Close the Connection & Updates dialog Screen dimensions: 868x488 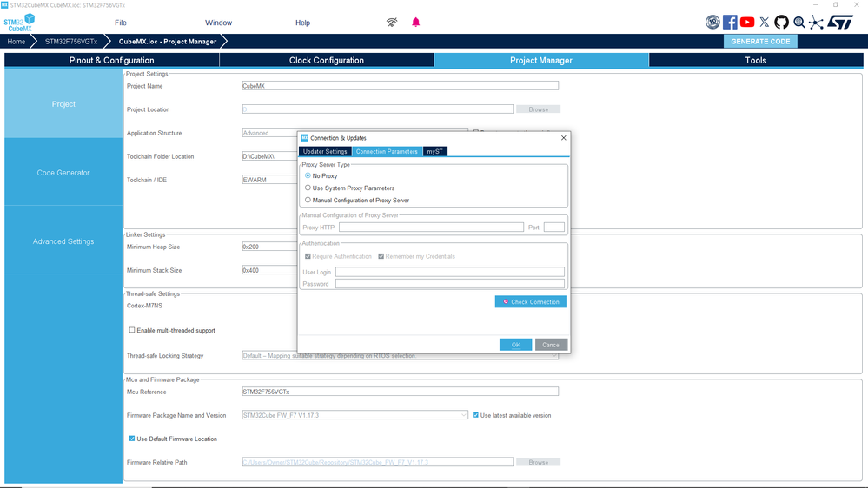[x=564, y=138]
